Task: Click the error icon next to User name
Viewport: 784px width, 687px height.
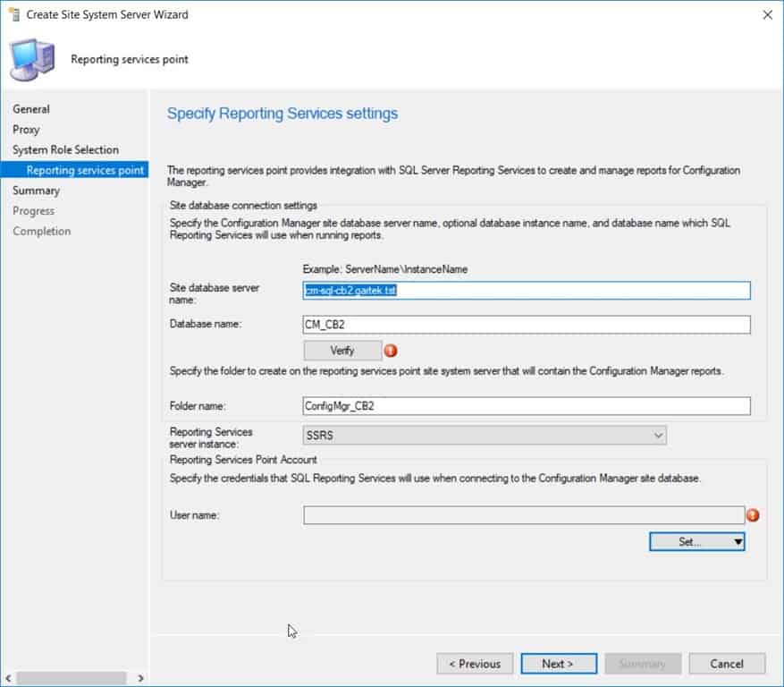Action: tap(753, 515)
